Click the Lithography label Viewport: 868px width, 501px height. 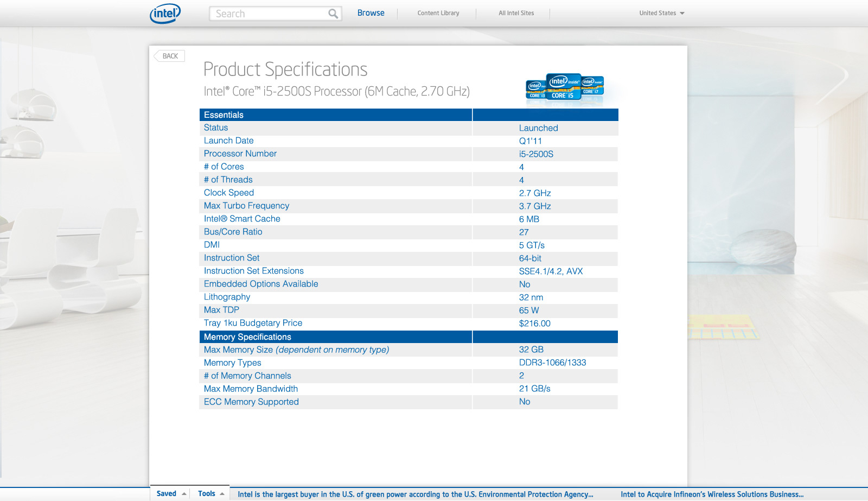tap(227, 297)
